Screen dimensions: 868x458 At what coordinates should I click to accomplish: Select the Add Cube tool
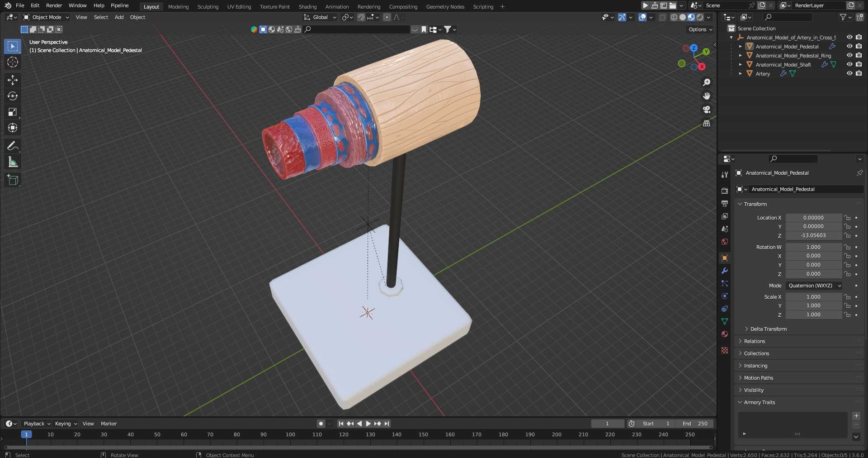click(13, 180)
